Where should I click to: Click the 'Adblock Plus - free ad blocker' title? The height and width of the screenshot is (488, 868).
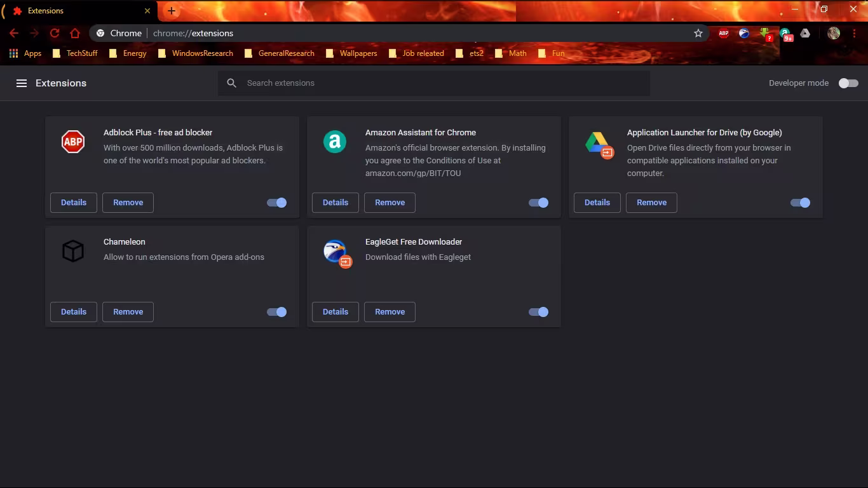pyautogui.click(x=158, y=133)
